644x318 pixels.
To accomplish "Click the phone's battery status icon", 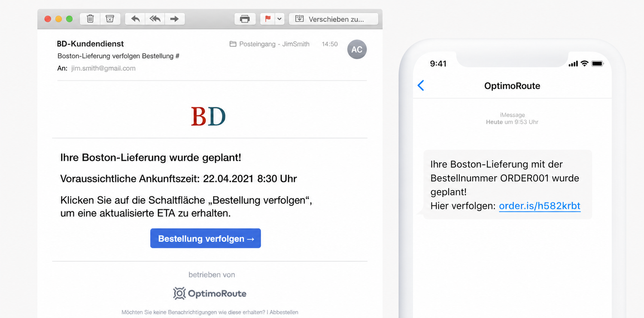I will 598,64.
